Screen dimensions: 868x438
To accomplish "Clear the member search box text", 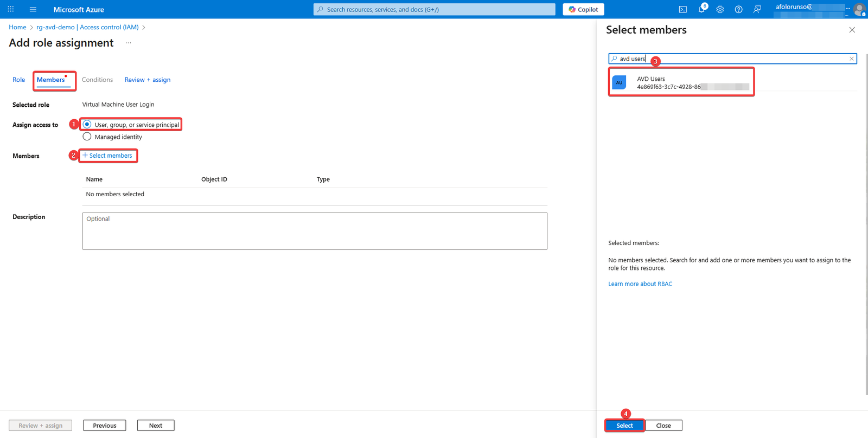I will (851, 59).
